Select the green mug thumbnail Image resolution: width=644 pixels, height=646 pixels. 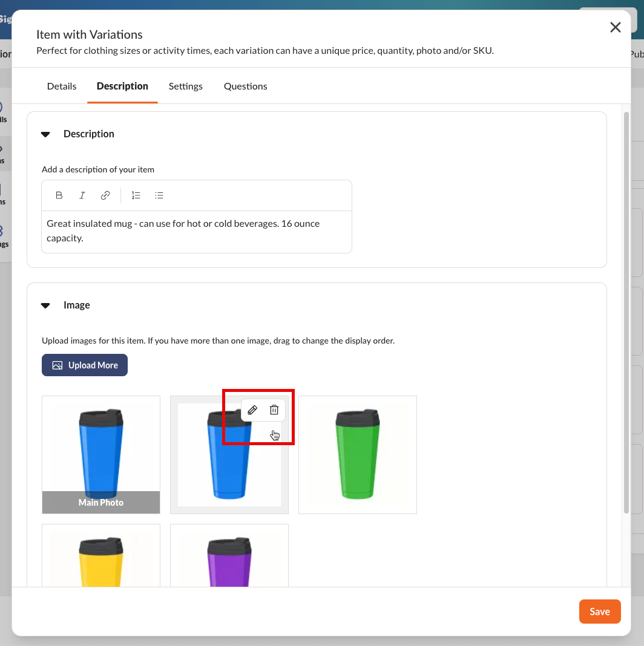[x=358, y=455]
